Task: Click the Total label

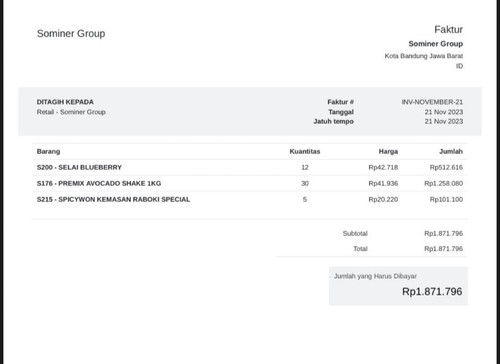Action: 360,249
